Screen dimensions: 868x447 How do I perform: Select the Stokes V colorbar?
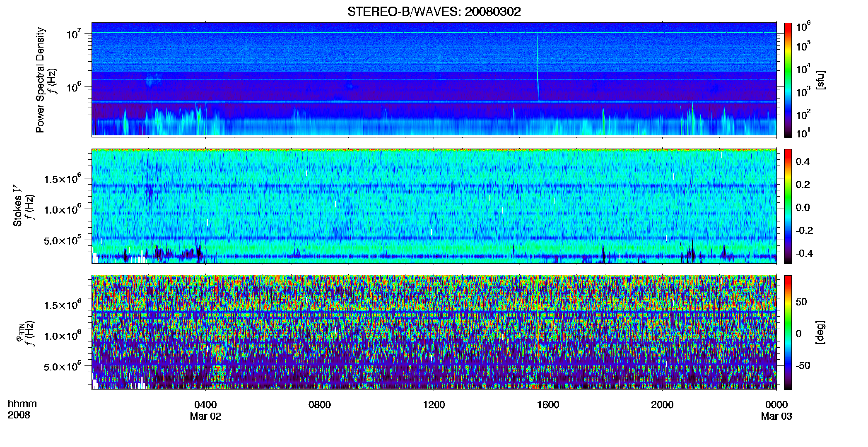(788, 206)
